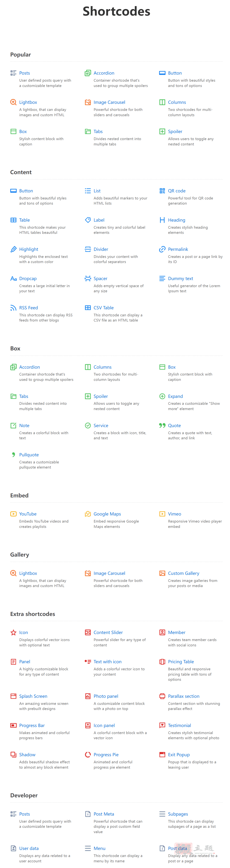The image size is (230, 868).
Task: Click the Progress Pie icon
Action: 88,754
